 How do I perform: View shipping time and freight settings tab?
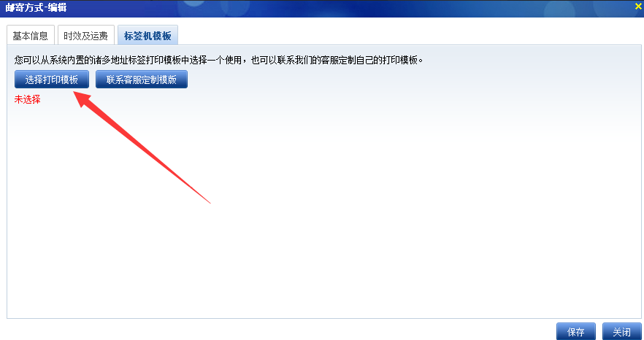86,36
